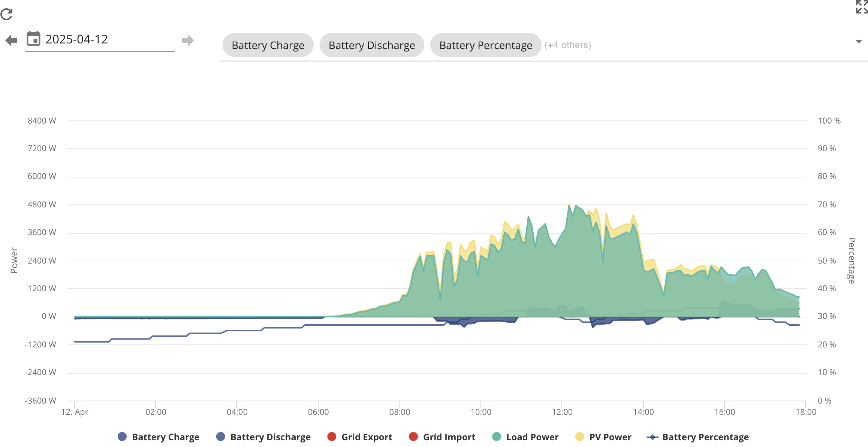Click the 100 % right-axis label
The image size is (868, 447).
click(x=829, y=121)
